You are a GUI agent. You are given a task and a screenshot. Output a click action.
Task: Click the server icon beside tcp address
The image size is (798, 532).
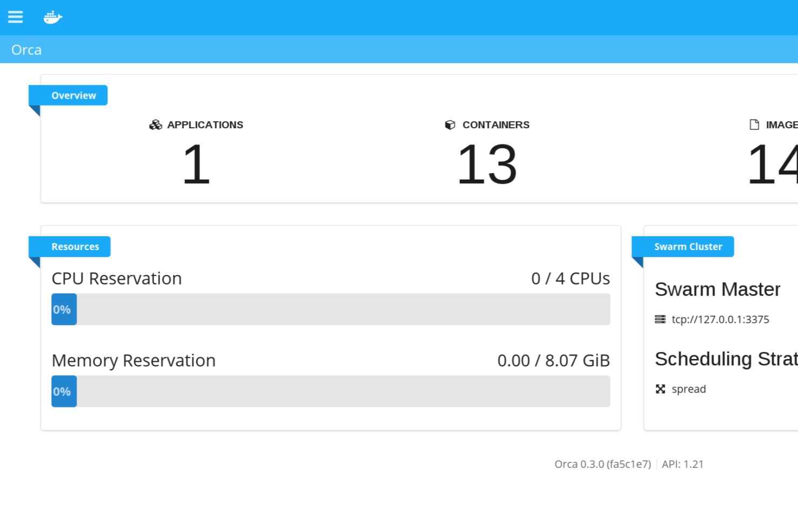pos(660,320)
